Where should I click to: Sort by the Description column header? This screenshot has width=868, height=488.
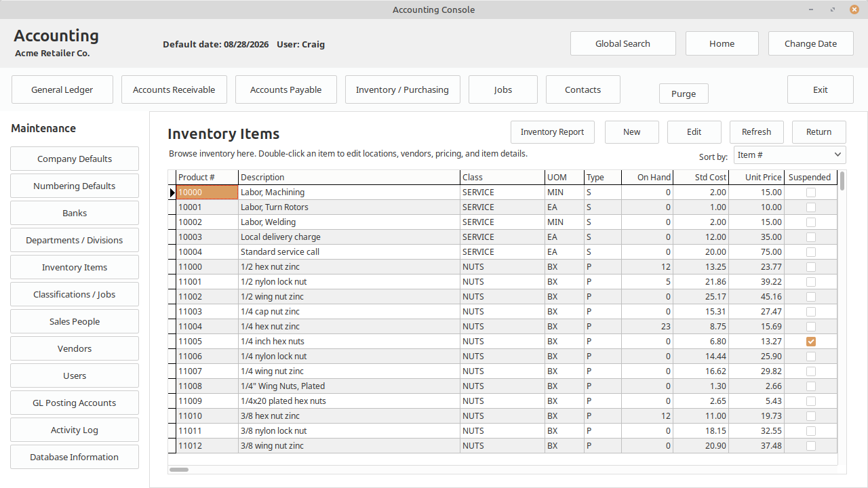(x=349, y=178)
